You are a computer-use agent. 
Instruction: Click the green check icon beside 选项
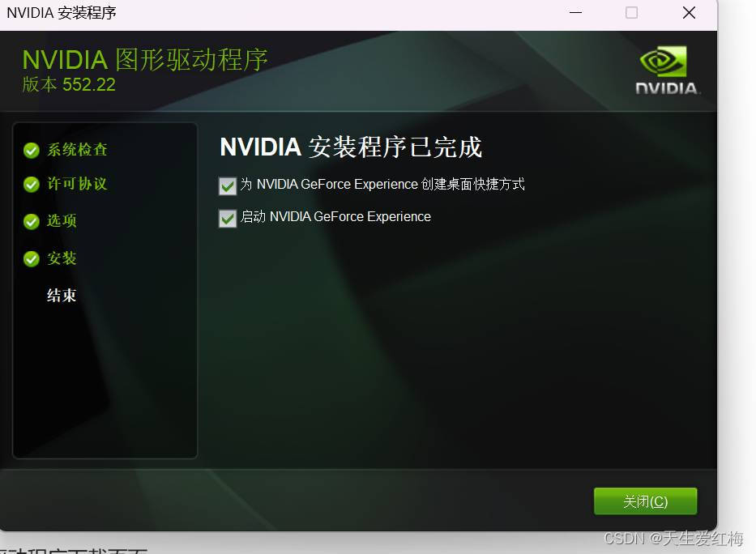(32, 222)
